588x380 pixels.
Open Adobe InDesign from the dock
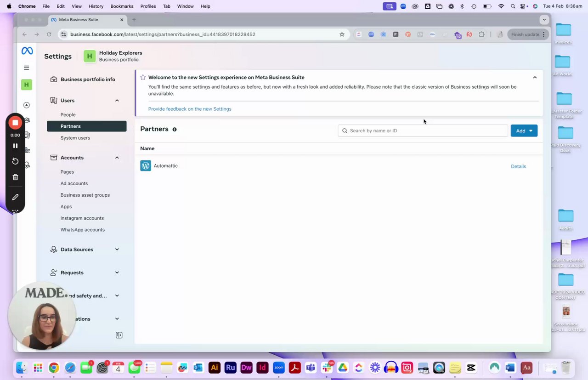[263, 367]
